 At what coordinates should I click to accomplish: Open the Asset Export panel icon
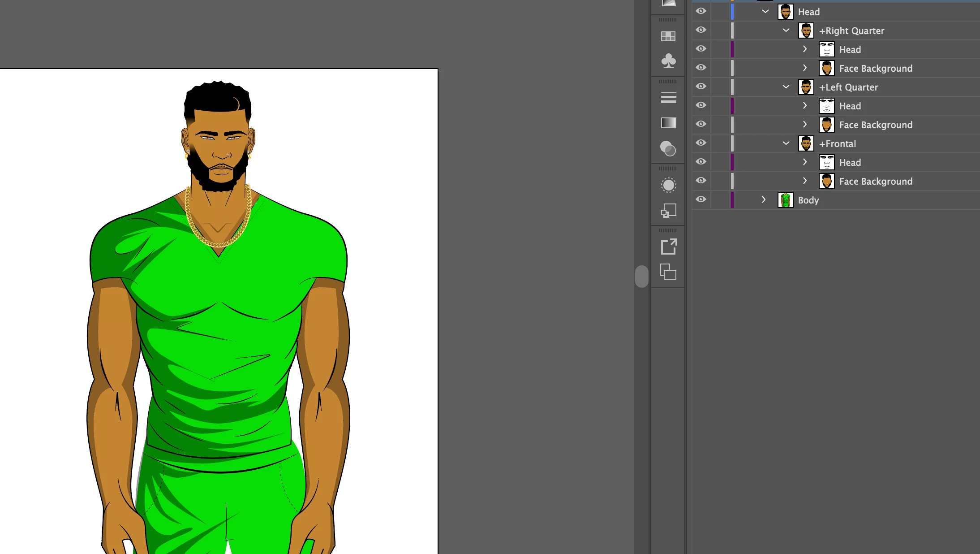[668, 247]
